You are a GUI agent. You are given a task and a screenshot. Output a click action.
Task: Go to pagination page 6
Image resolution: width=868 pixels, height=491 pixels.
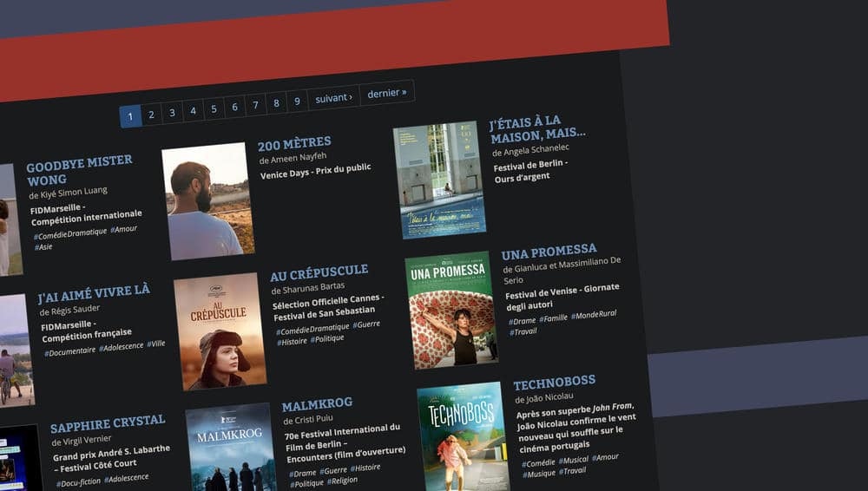point(234,107)
